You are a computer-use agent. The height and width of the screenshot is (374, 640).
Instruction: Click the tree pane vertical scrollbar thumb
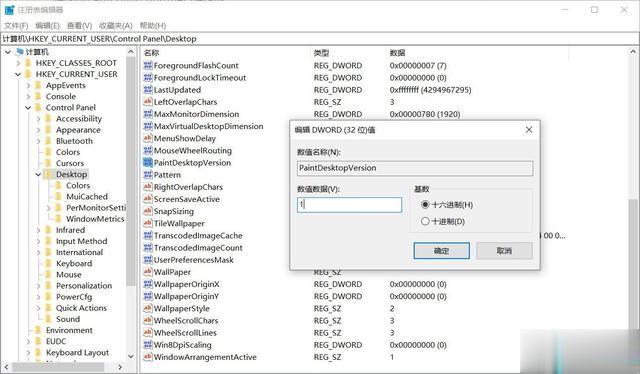[131, 171]
